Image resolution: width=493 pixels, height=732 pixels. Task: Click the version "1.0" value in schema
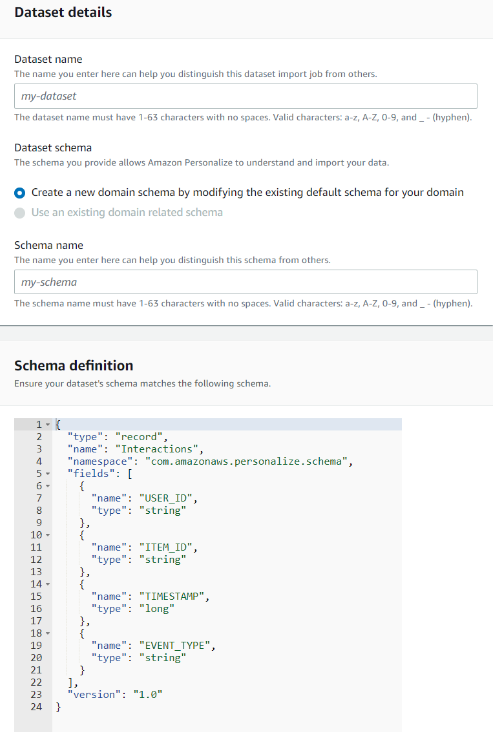[148, 695]
